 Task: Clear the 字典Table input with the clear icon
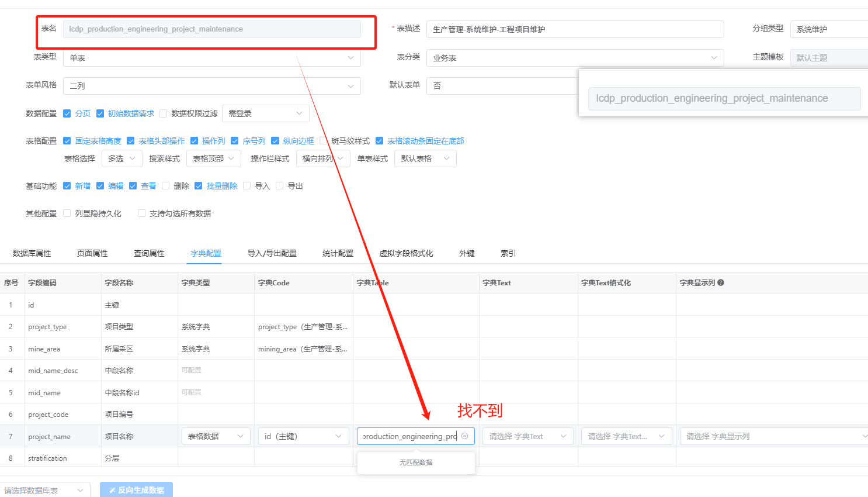click(465, 436)
